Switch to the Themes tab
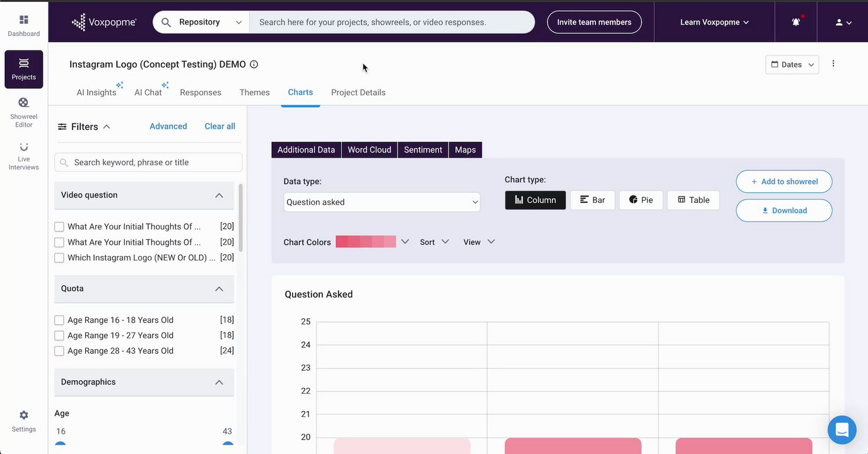 (255, 93)
